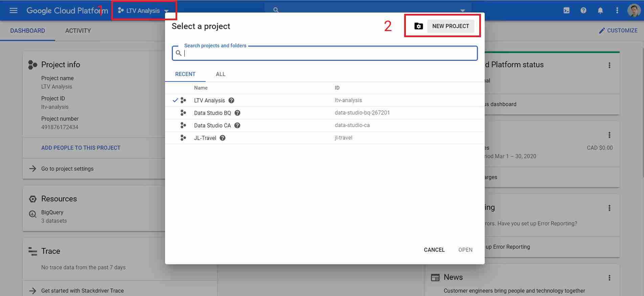Open Billing card three-dot menu
The image size is (644, 296).
coord(609,135)
